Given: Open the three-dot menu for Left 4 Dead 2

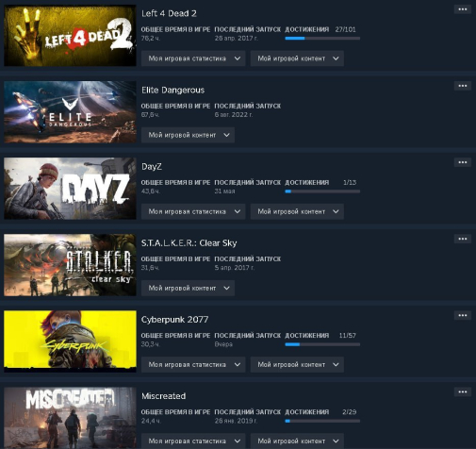Looking at the screenshot, I should tap(463, 9).
